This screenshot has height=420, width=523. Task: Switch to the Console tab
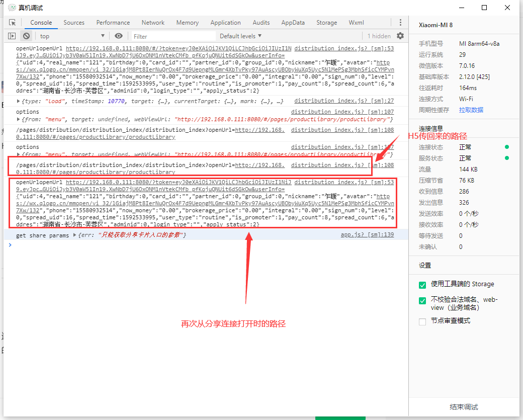click(41, 22)
